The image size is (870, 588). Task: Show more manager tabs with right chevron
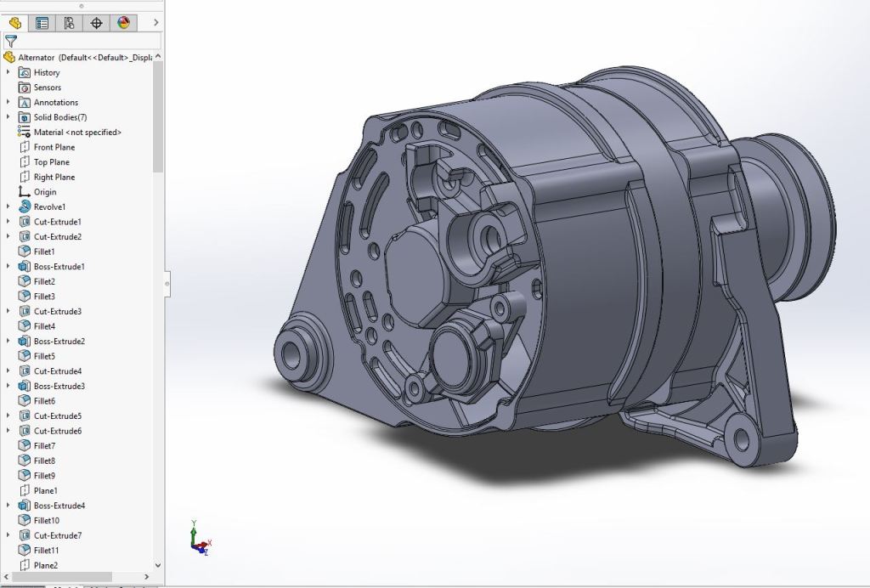(155, 23)
